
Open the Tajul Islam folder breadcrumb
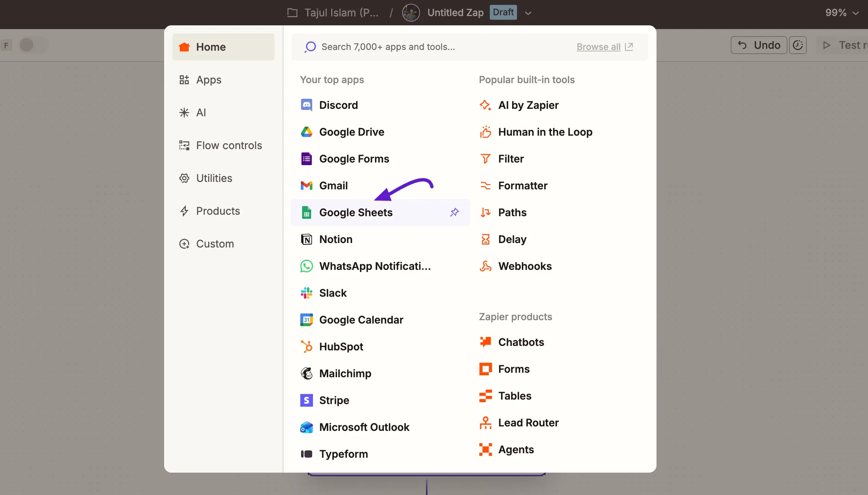tap(341, 13)
